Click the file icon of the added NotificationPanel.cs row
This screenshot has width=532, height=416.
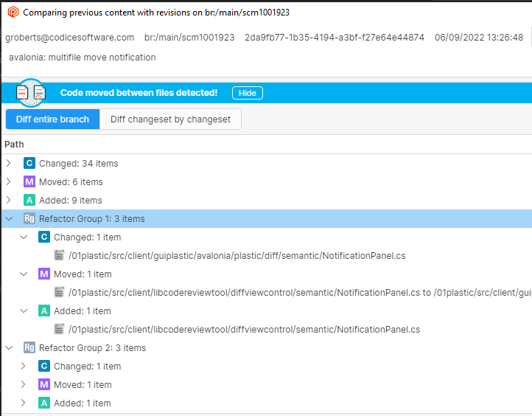pos(60,329)
